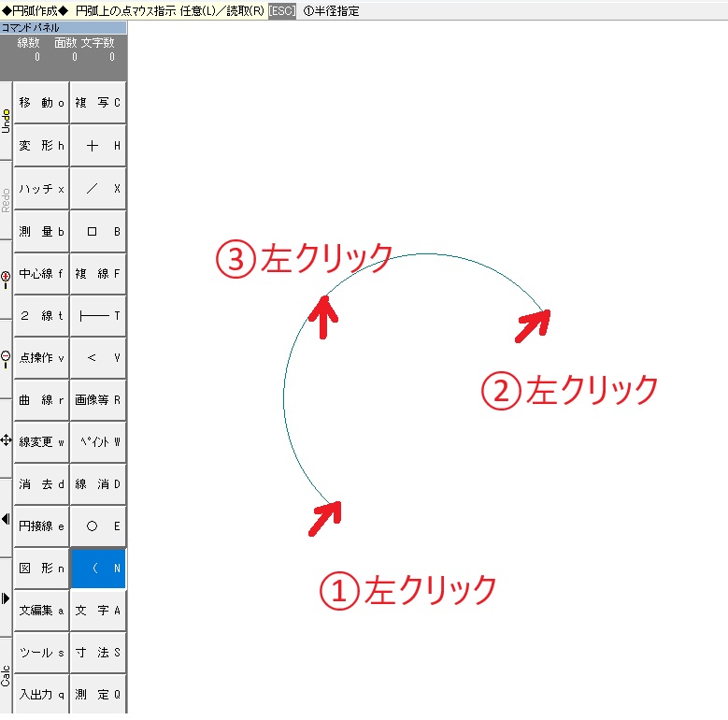Click the pan move arrows icon
Viewport: 728px width, 720px height.
(6, 439)
